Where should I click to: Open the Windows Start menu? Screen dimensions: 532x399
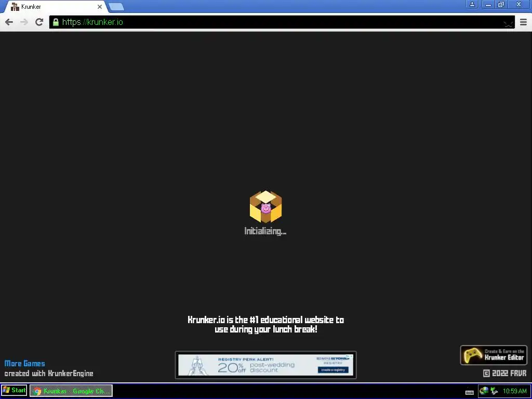pyautogui.click(x=14, y=390)
